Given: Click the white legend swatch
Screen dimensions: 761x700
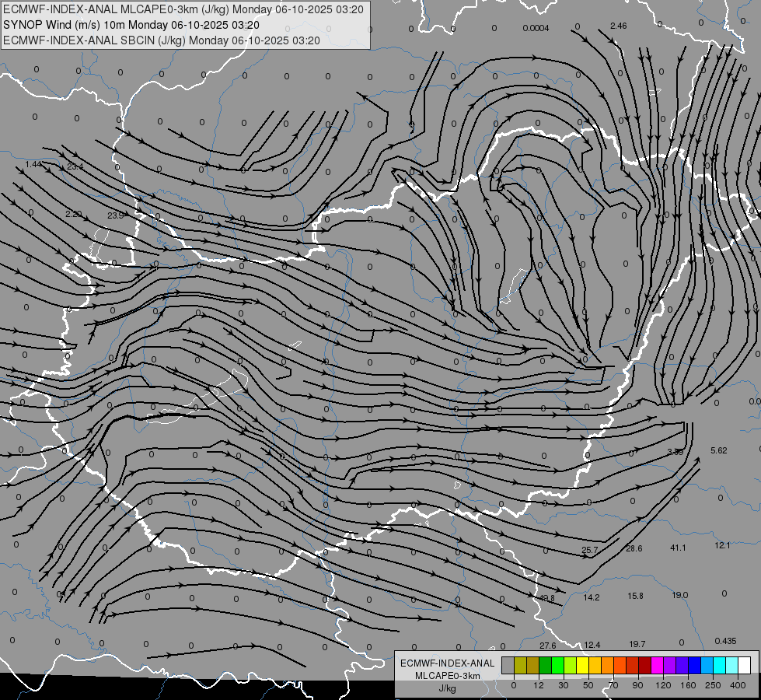Looking at the screenshot, I should click(744, 665).
